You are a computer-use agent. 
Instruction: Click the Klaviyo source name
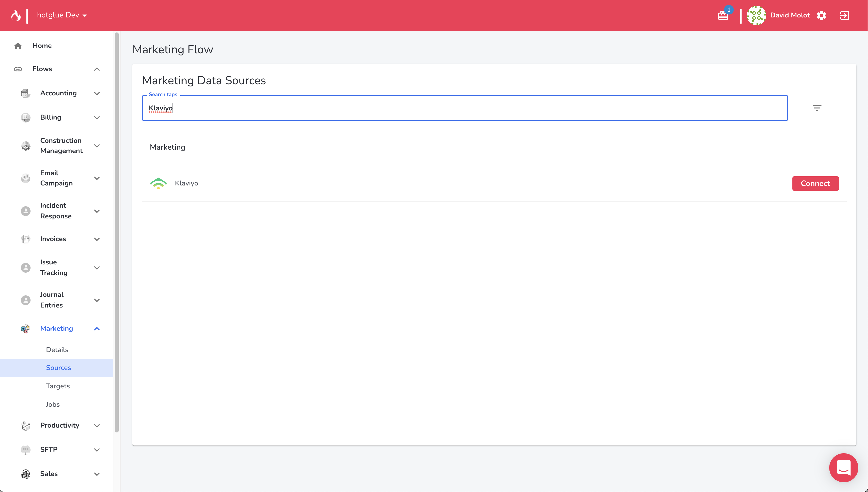(186, 183)
